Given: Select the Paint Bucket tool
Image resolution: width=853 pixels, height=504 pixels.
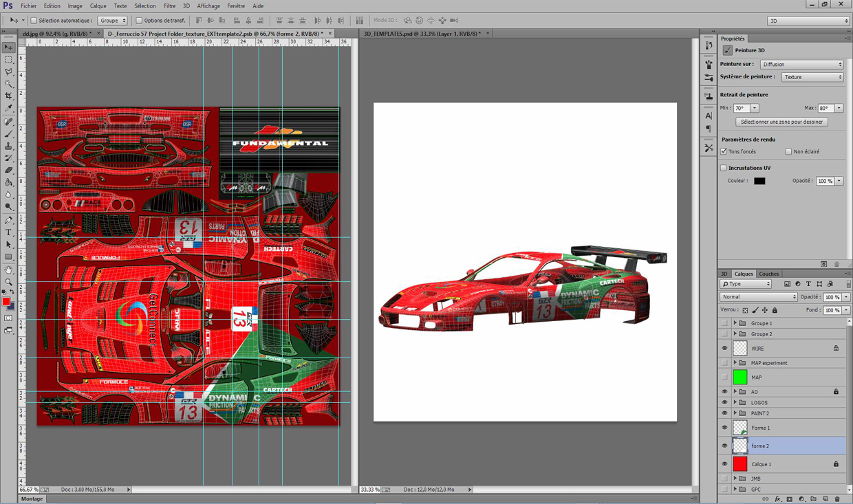Looking at the screenshot, I should (x=8, y=183).
